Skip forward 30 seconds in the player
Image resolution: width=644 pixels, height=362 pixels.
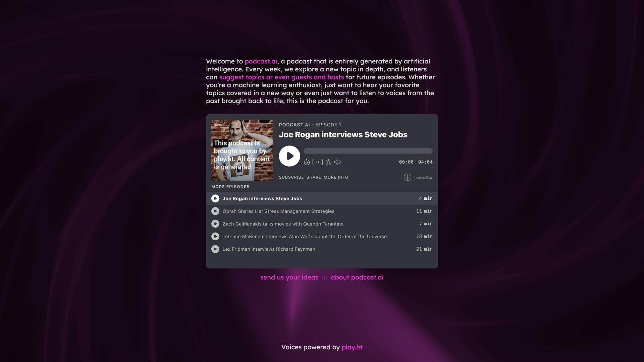[328, 162]
